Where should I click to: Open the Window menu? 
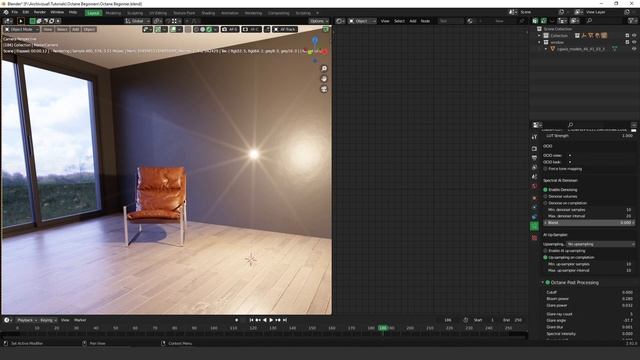click(57, 12)
